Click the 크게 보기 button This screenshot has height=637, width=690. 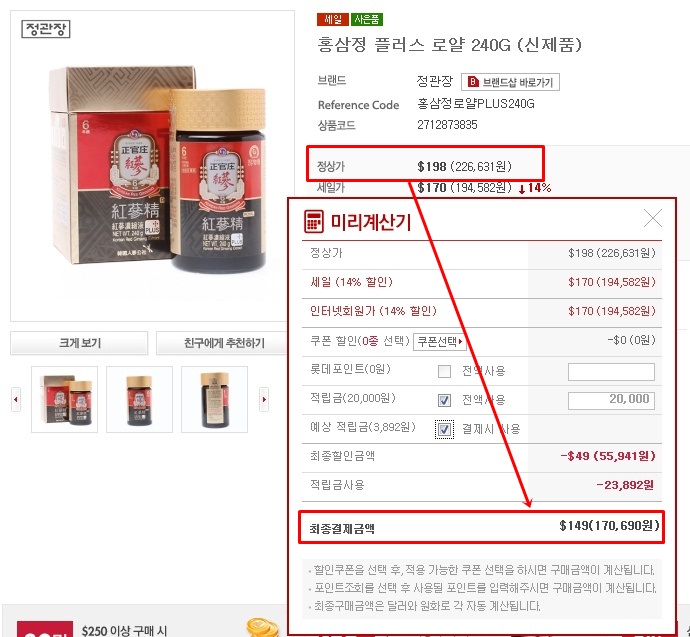(x=79, y=343)
